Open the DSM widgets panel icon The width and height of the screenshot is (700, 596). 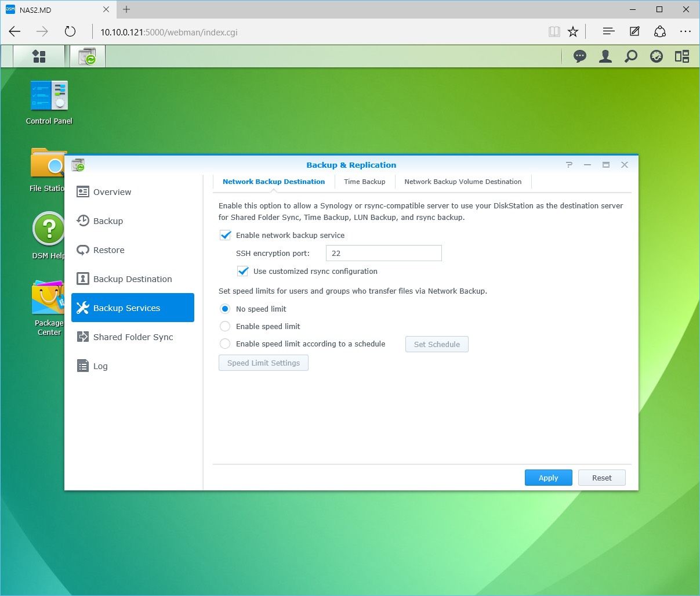point(682,56)
